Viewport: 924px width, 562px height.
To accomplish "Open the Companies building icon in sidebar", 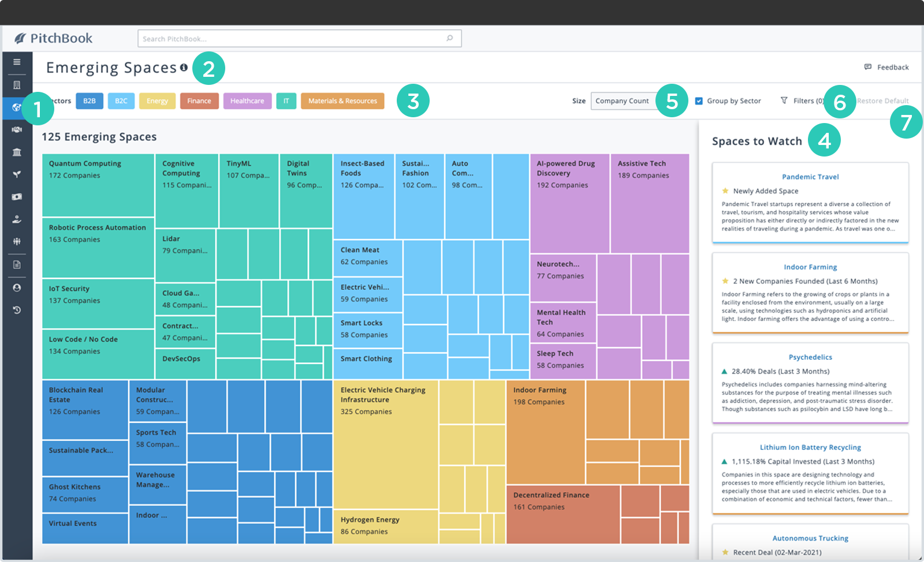I will pyautogui.click(x=17, y=85).
